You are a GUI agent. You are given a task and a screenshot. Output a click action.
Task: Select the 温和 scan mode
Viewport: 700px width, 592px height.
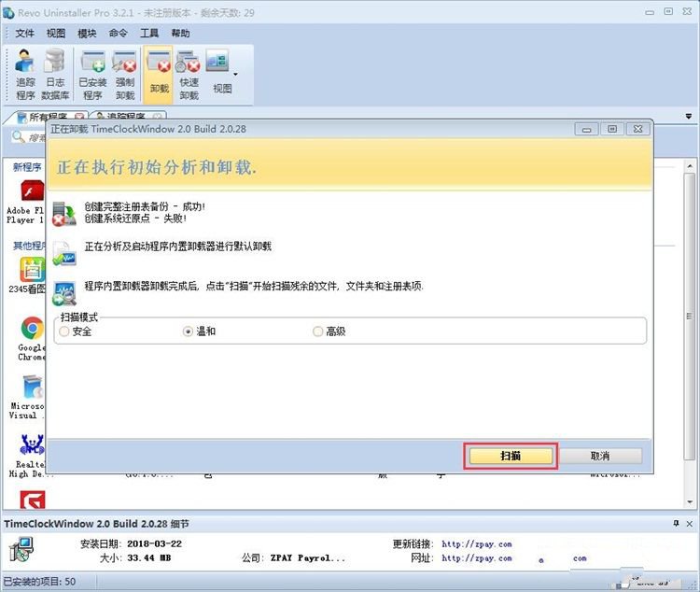(x=199, y=331)
